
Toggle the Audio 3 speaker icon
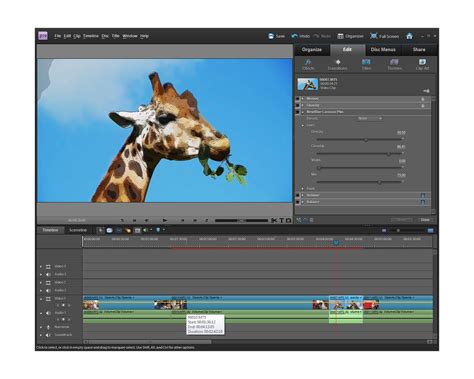click(x=48, y=274)
